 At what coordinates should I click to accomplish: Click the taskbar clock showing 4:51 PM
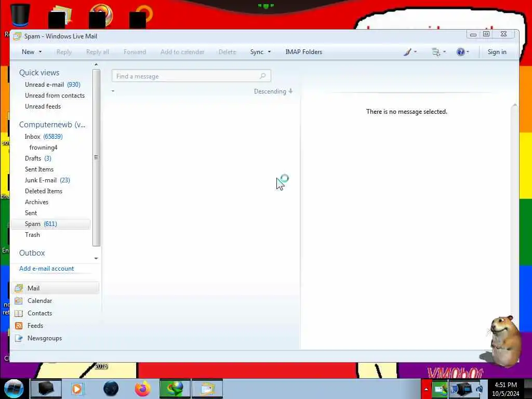pyautogui.click(x=506, y=389)
